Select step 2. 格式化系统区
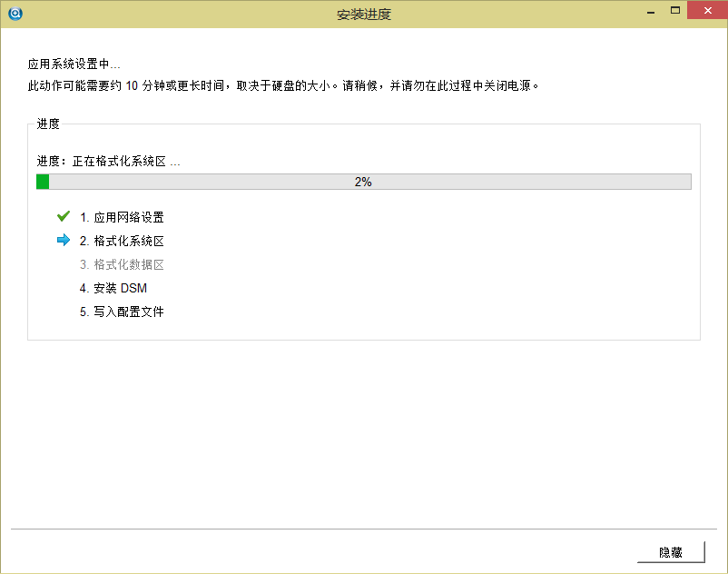 click(122, 242)
